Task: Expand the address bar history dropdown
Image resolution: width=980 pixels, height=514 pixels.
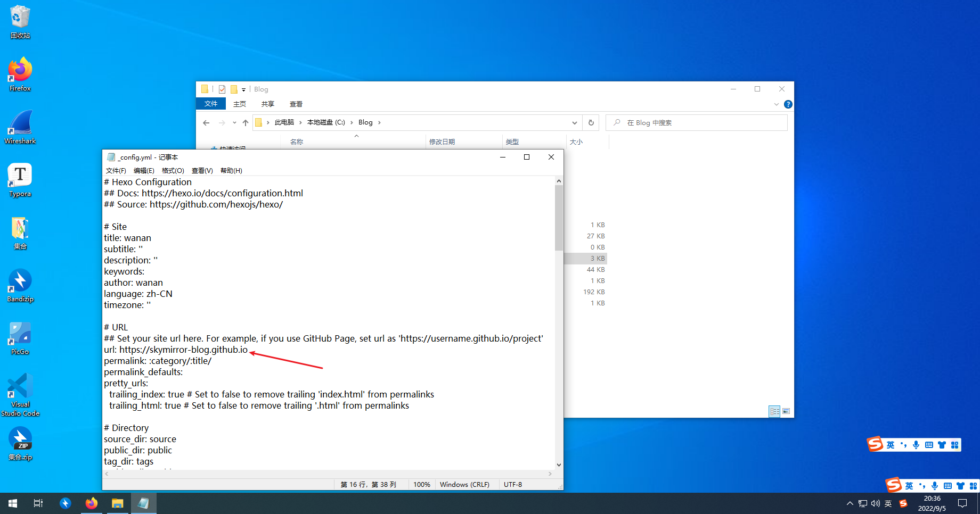Action: click(x=575, y=123)
